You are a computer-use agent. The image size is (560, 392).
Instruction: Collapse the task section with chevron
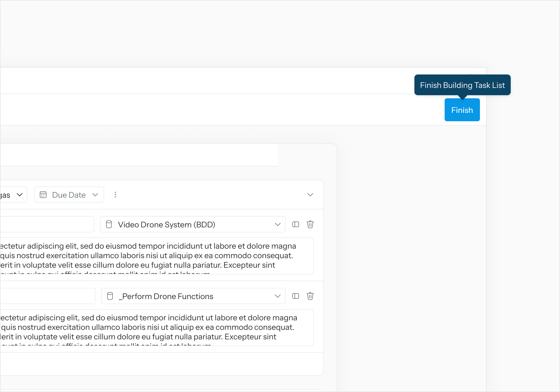310,195
